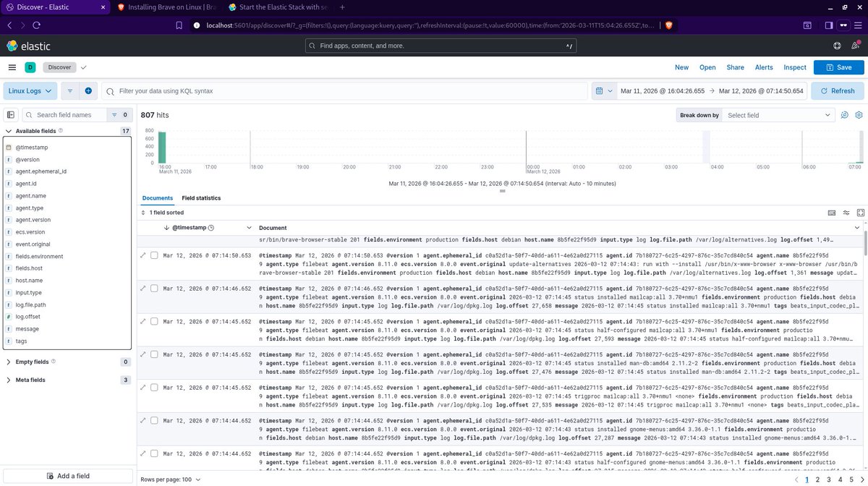Open the Alerts menu
This screenshot has height=486, width=868.
[764, 67]
